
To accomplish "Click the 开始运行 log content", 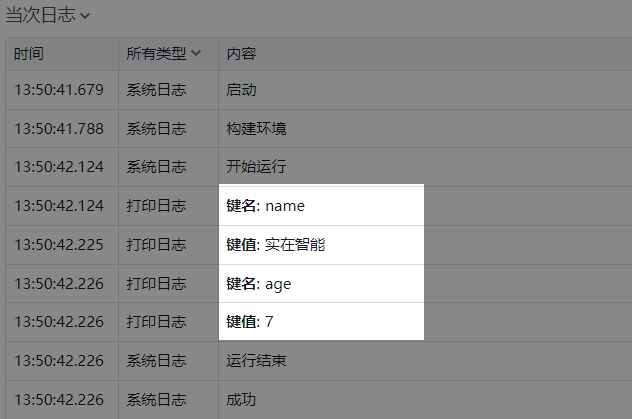I will (257, 167).
